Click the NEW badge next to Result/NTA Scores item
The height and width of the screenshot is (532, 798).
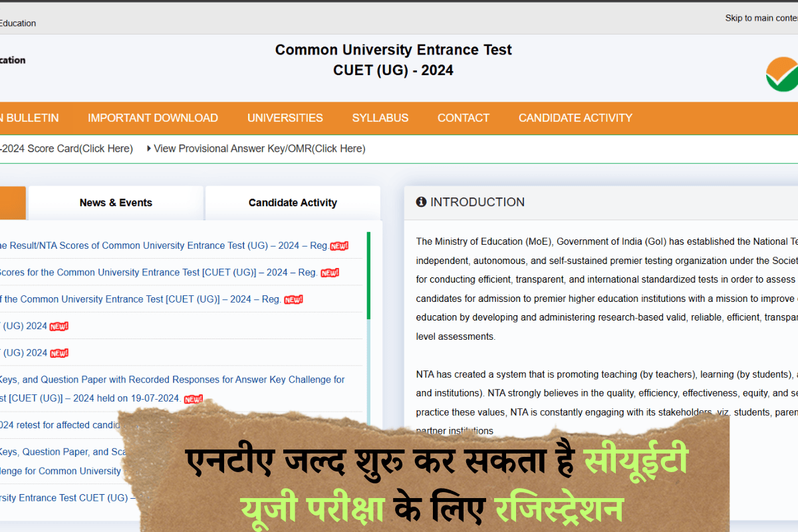[x=339, y=245]
